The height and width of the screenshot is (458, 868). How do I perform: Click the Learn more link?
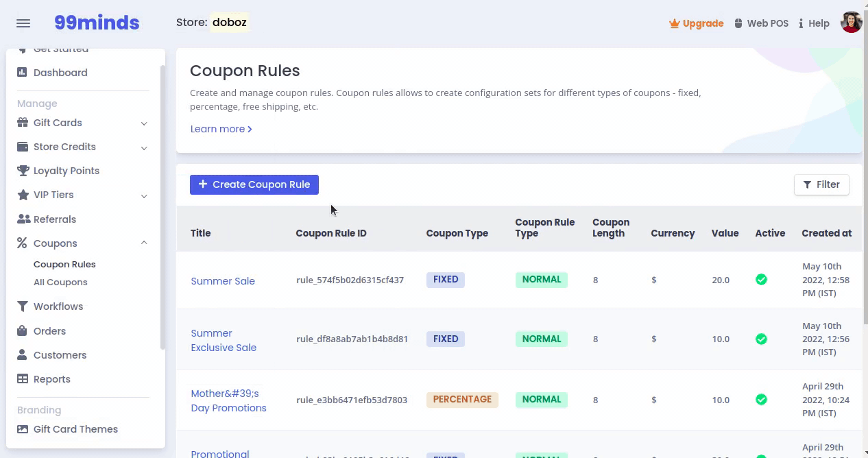221,129
